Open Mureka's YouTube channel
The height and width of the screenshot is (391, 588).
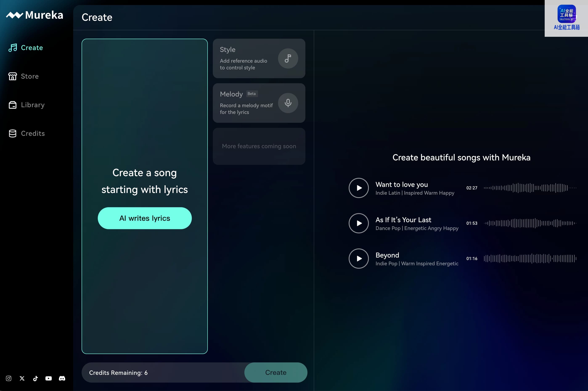[x=49, y=378]
